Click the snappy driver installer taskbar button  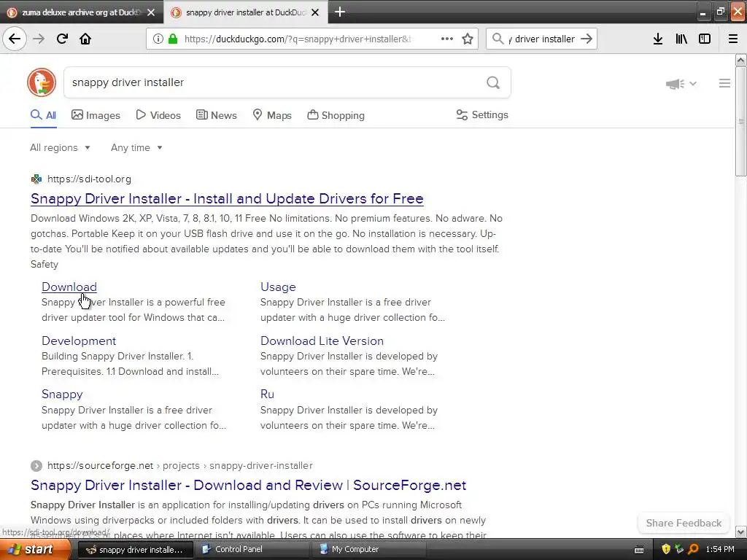135,550
